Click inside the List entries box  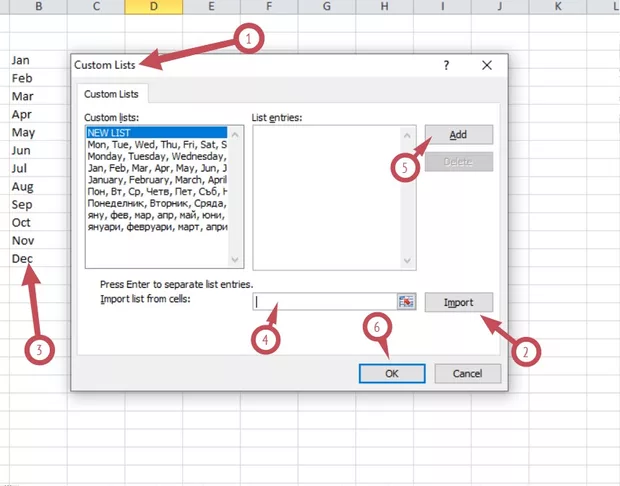pyautogui.click(x=327, y=198)
